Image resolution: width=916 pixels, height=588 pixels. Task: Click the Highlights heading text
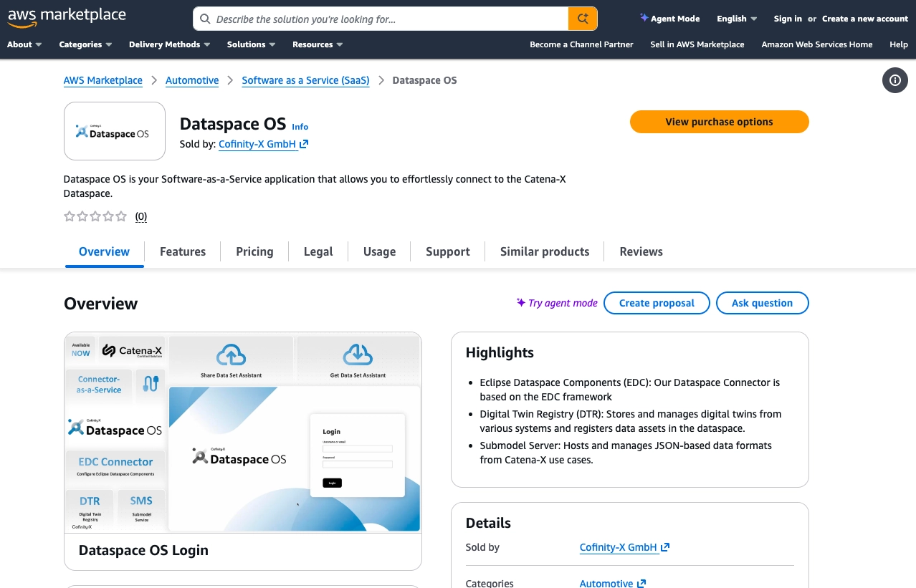[x=500, y=352]
